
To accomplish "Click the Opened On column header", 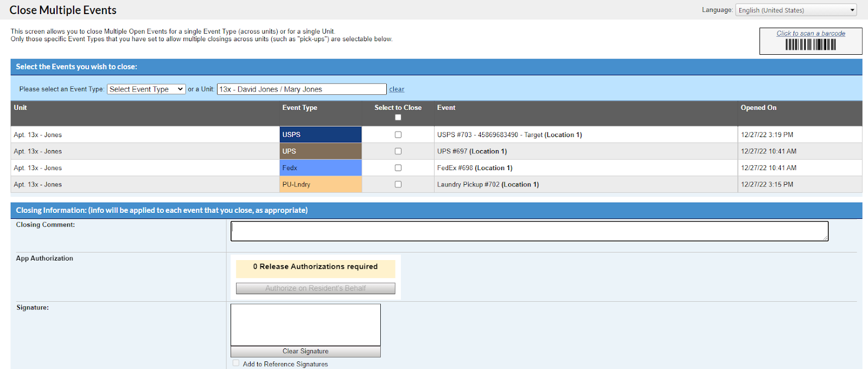I will (758, 108).
